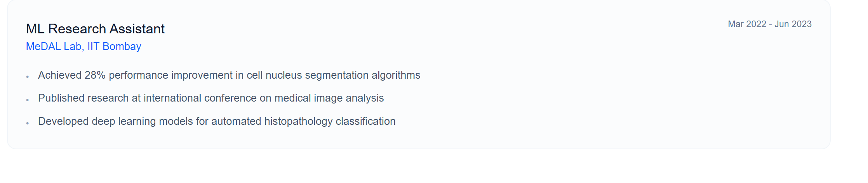Select the Published research bullet text
Viewport: 868px width, 183px height.
tap(211, 98)
